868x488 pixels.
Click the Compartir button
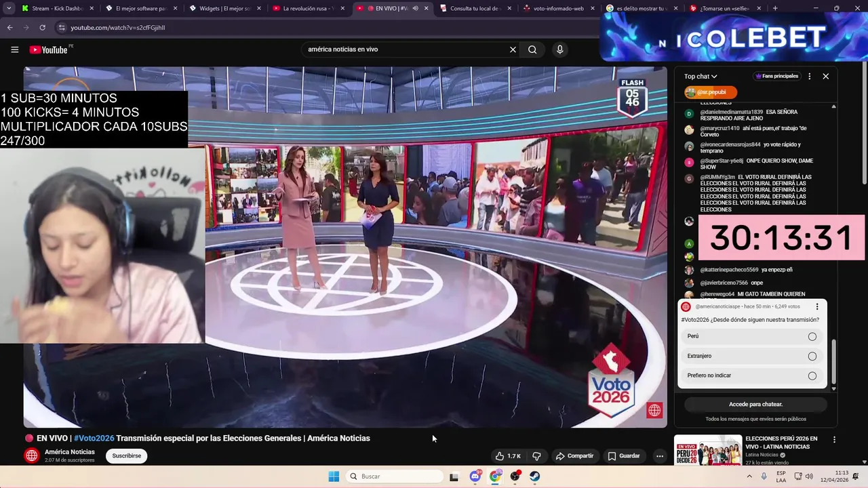point(574,456)
